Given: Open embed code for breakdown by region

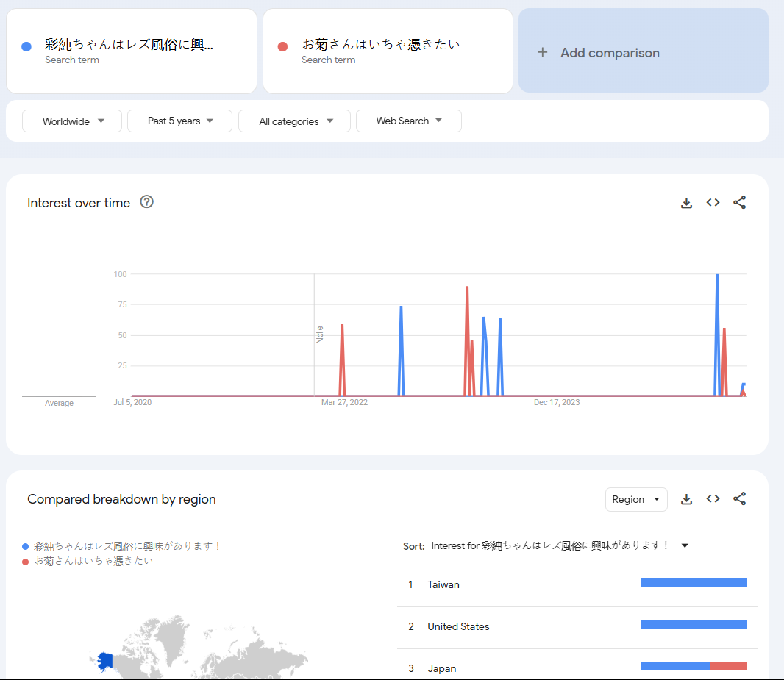Looking at the screenshot, I should [x=713, y=498].
